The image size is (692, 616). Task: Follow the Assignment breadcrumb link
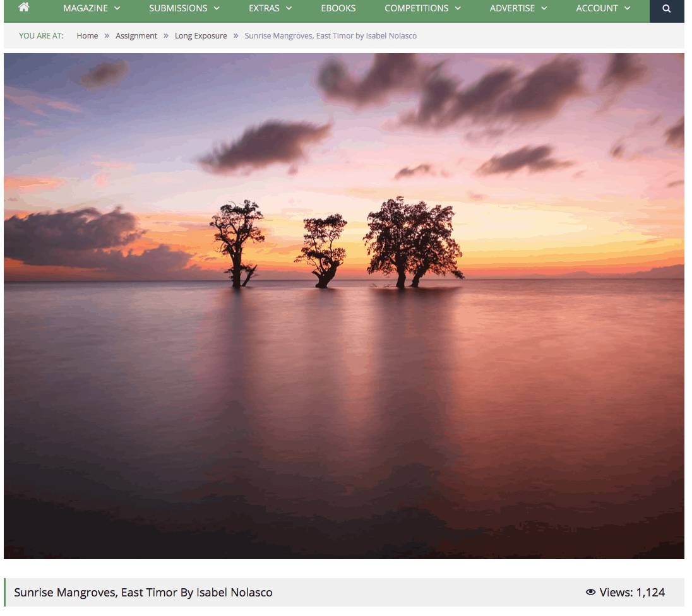136,36
